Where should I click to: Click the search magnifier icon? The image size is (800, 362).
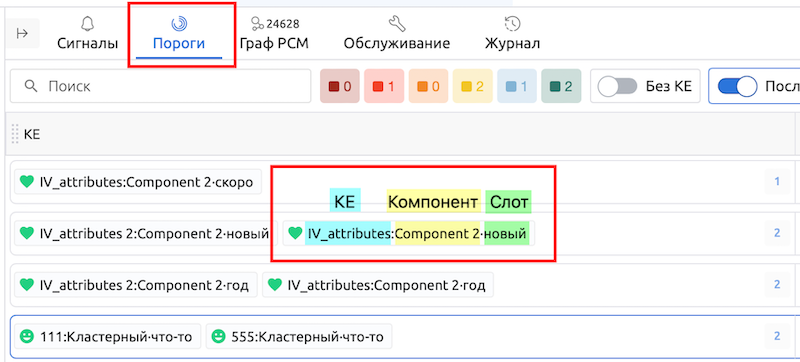31,86
